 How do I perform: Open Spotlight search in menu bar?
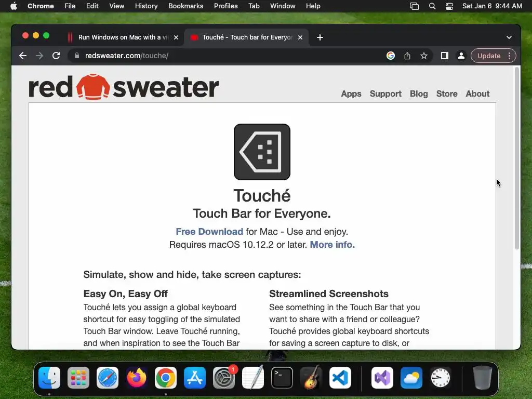tap(432, 6)
